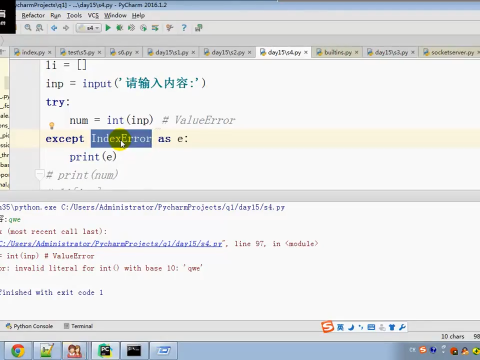Select the active day15\s4.py tab

point(284,52)
